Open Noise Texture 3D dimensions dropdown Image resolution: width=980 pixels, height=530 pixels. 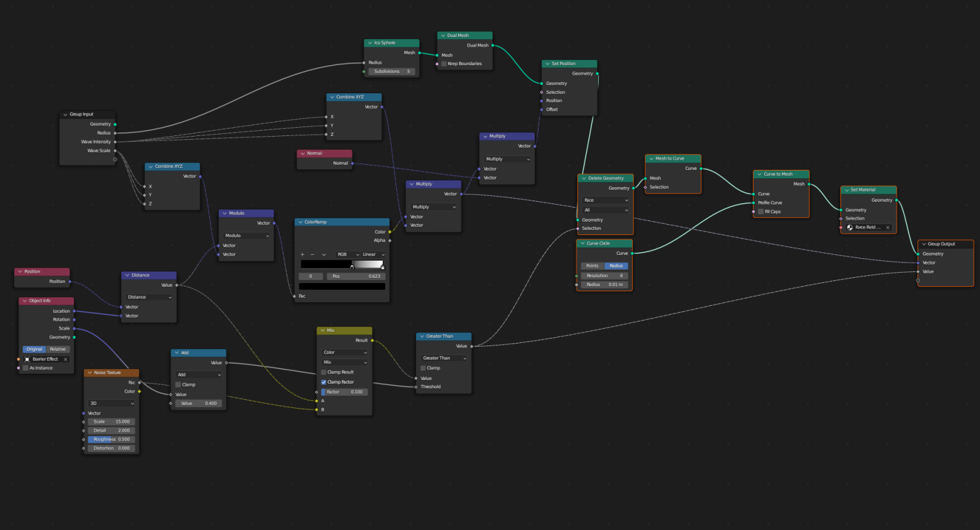pos(112,404)
